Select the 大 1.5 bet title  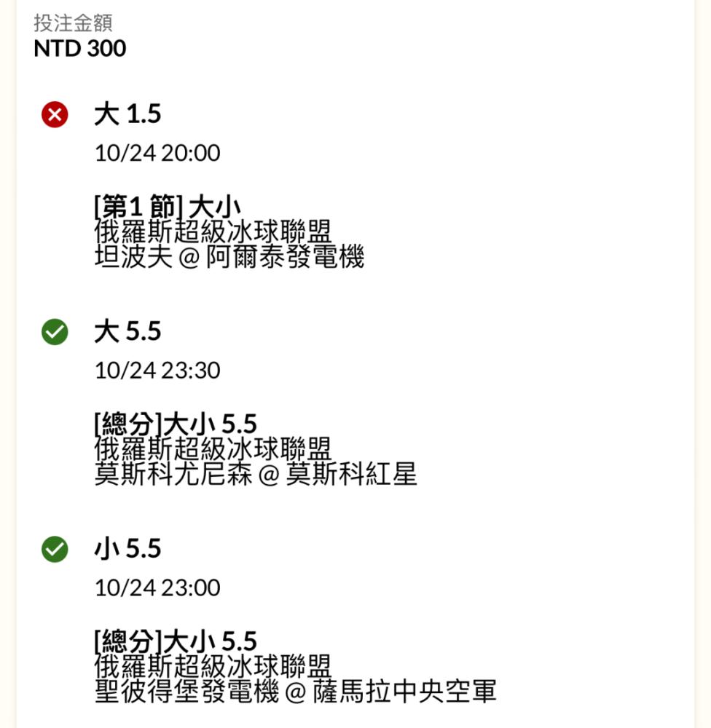click(127, 114)
